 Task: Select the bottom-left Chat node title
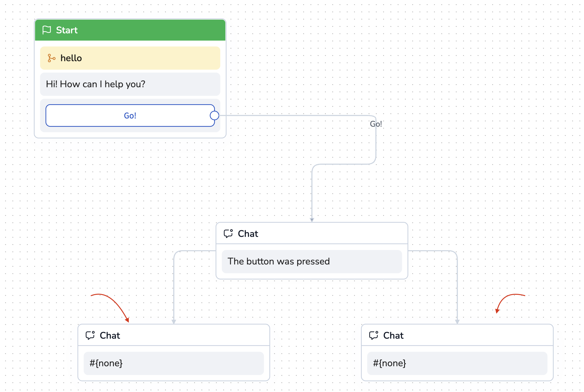pos(110,335)
